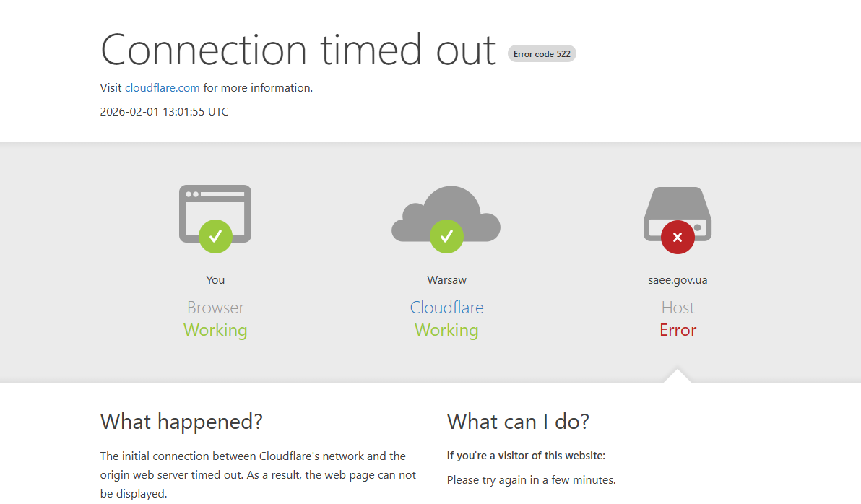Click the Please try again message
The image size is (861, 504).
(x=531, y=480)
